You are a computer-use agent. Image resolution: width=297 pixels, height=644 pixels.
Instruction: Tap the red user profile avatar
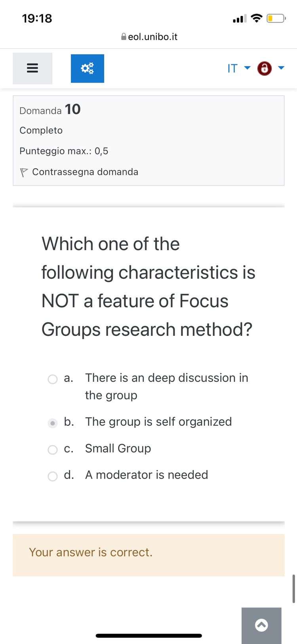pyautogui.click(x=265, y=68)
